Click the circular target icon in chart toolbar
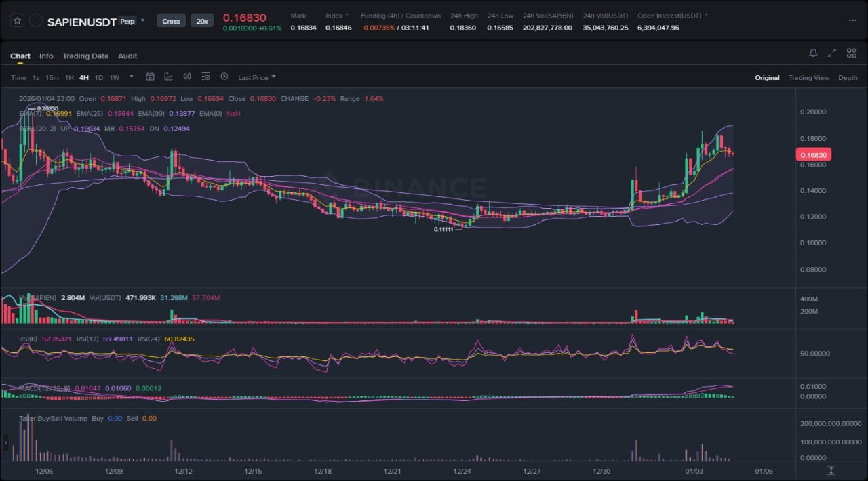The height and width of the screenshot is (481, 868). click(x=224, y=77)
